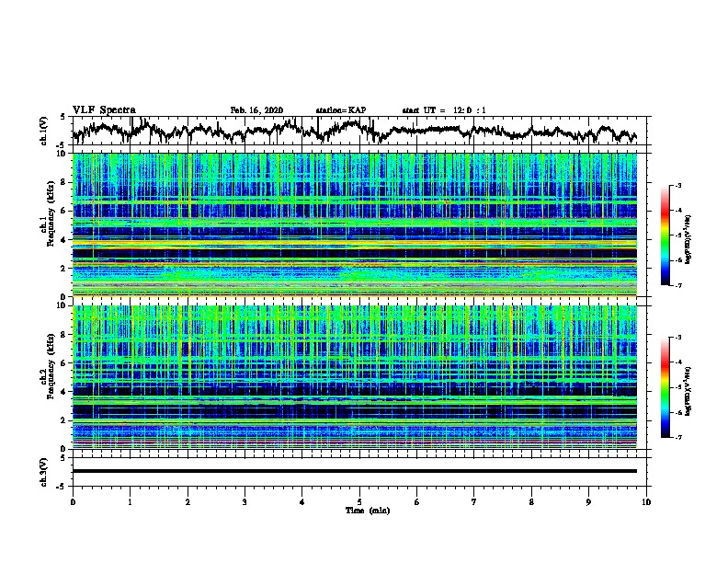The height and width of the screenshot is (563, 728).
Task: Click the "0" tick on the time axis
Action: (73, 502)
